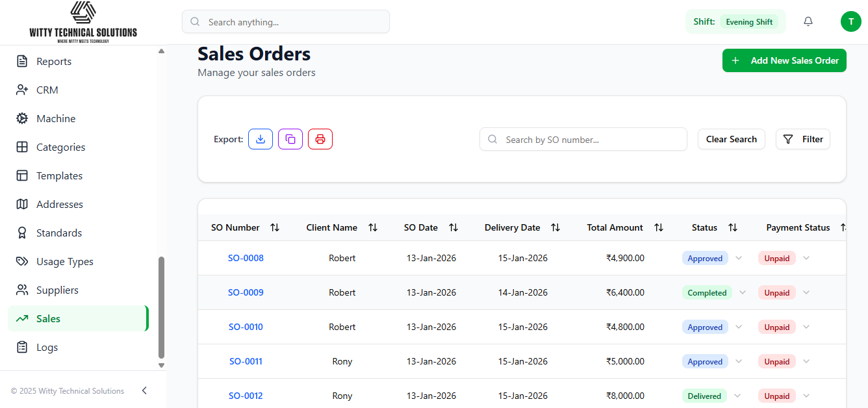The width and height of the screenshot is (868, 408).
Task: Click the download export icon
Action: (x=261, y=139)
